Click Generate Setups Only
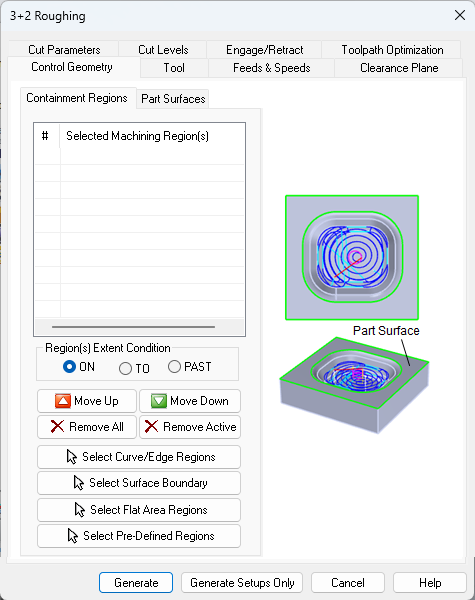Viewport: 475px width, 600px height. tap(242, 583)
